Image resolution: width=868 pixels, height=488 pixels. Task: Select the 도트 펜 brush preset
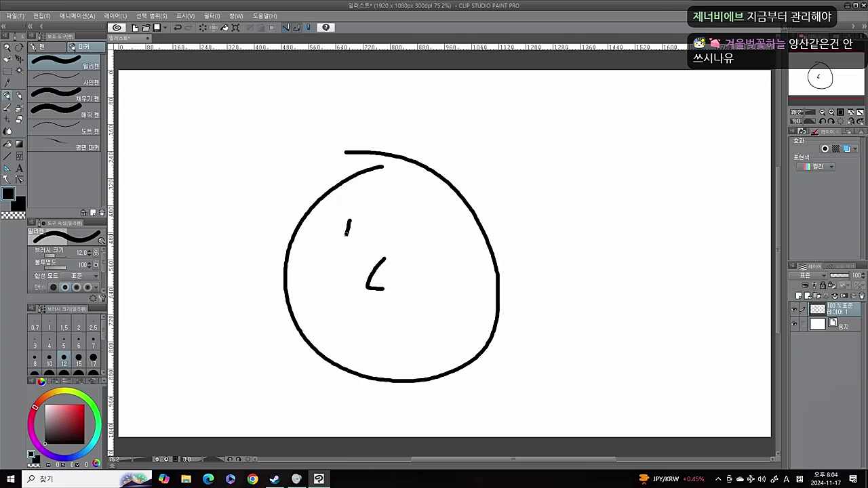65,127
